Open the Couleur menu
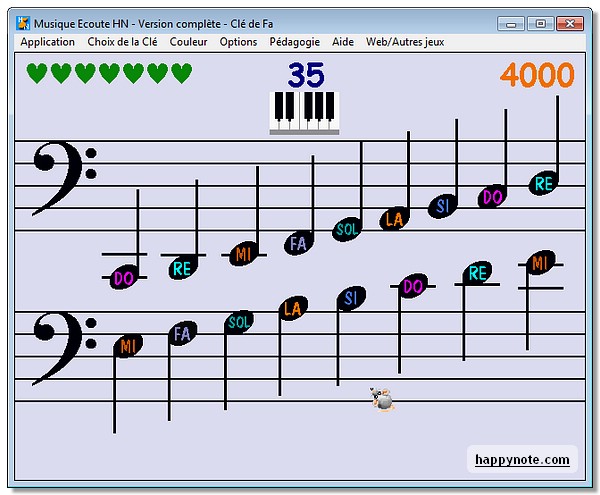 (x=188, y=42)
